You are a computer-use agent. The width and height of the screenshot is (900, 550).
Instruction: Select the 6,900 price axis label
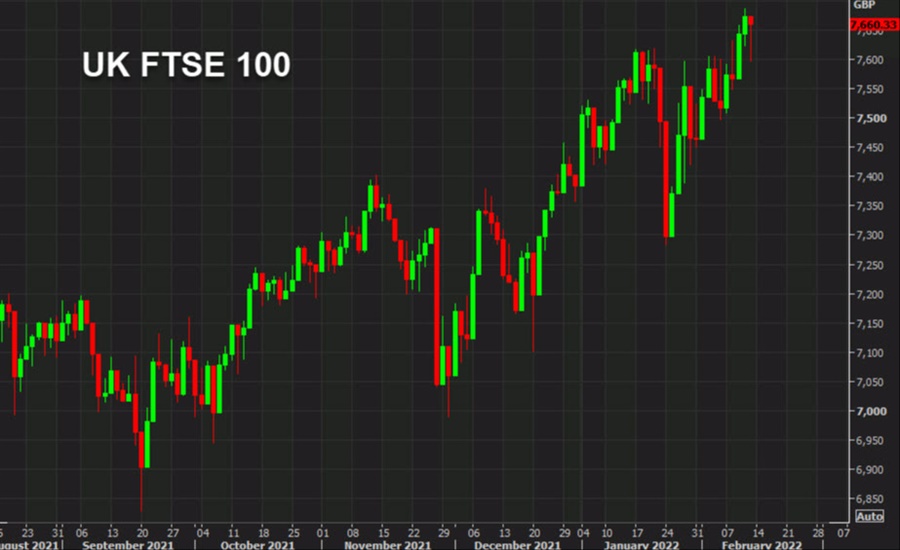point(870,470)
